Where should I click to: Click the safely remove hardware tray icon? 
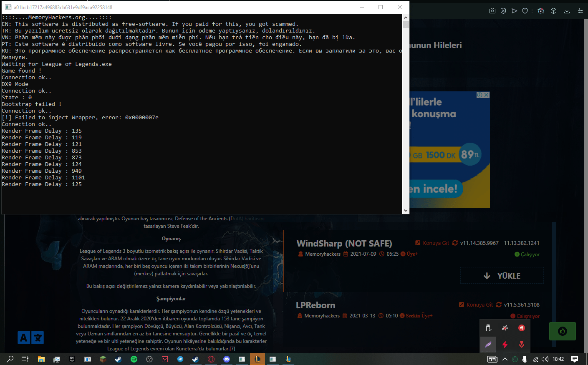click(x=488, y=328)
